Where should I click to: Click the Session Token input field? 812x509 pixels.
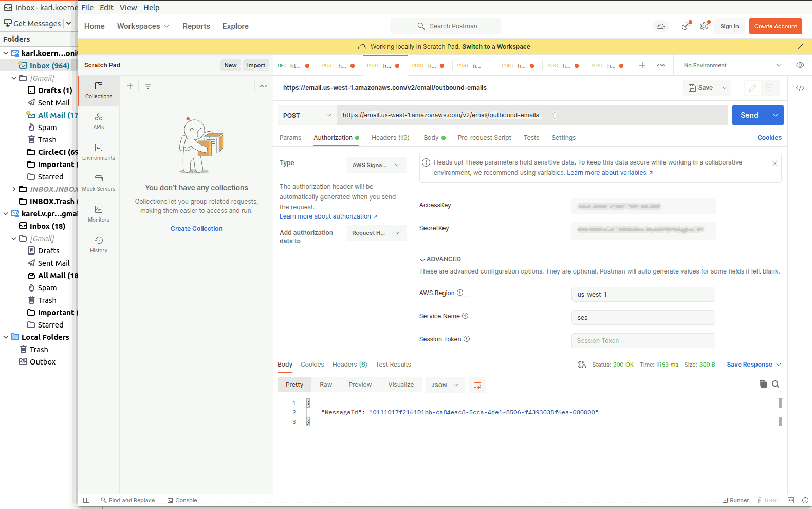[643, 341]
